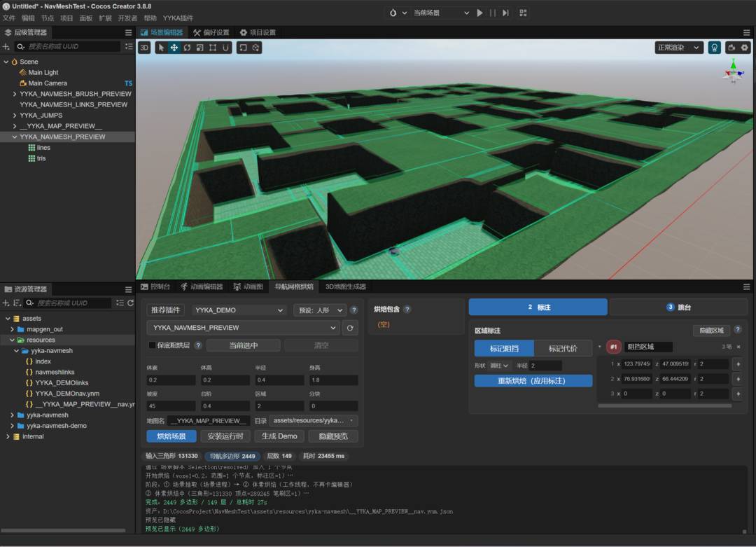
Task: Click the 烘焙场景 bake button
Action: (171, 436)
